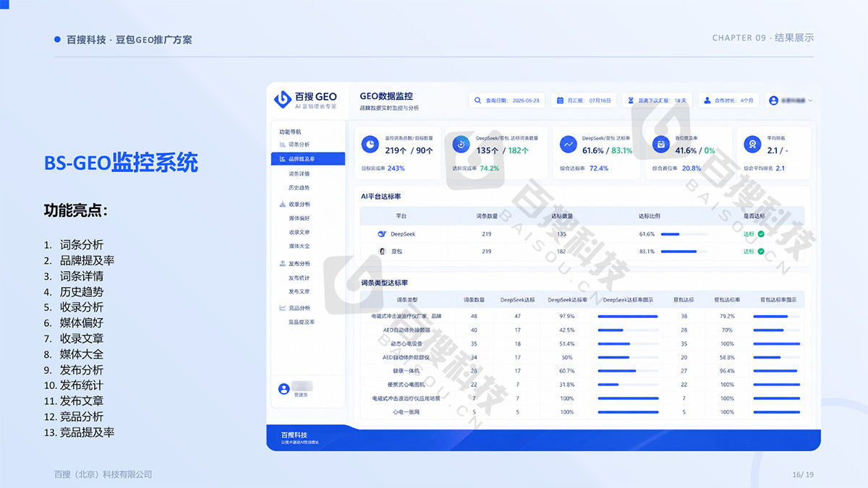
Task: Click the 达标比例 column header
Action: click(649, 215)
